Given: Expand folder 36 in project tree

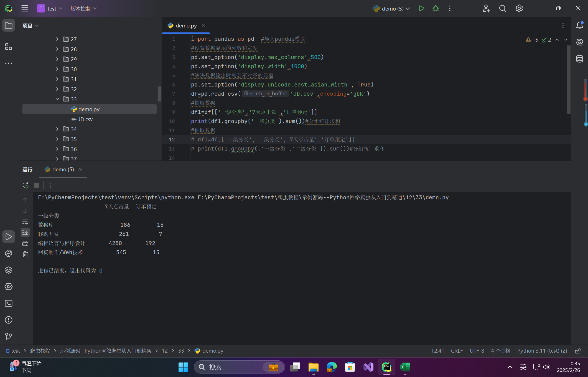Looking at the screenshot, I should [57, 149].
